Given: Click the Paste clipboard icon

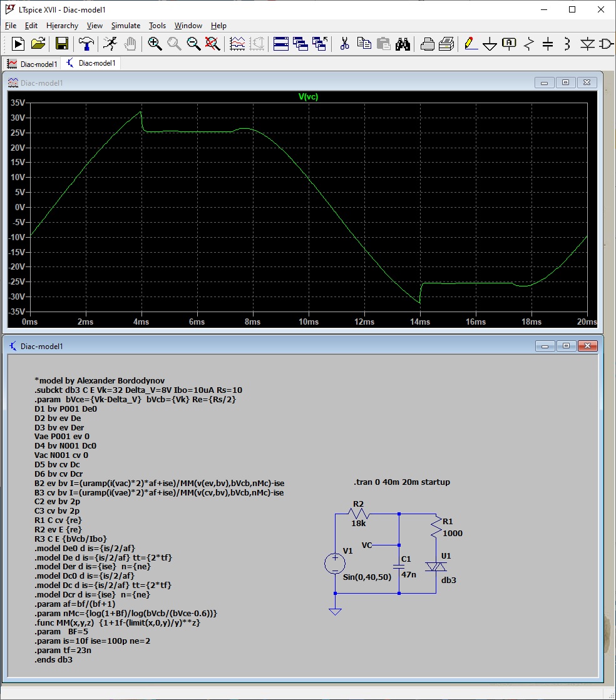Looking at the screenshot, I should [383, 44].
